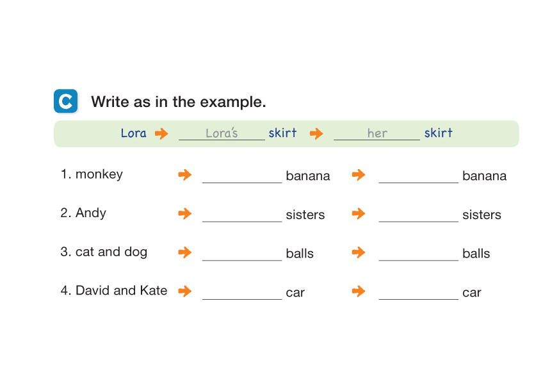Click the example answer her
The height and width of the screenshot is (392, 559).
377,133
